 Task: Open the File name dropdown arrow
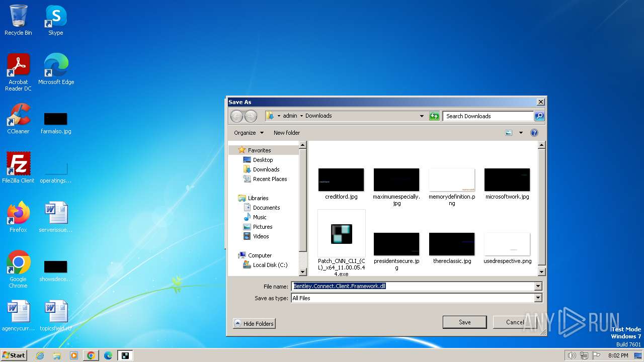538,286
